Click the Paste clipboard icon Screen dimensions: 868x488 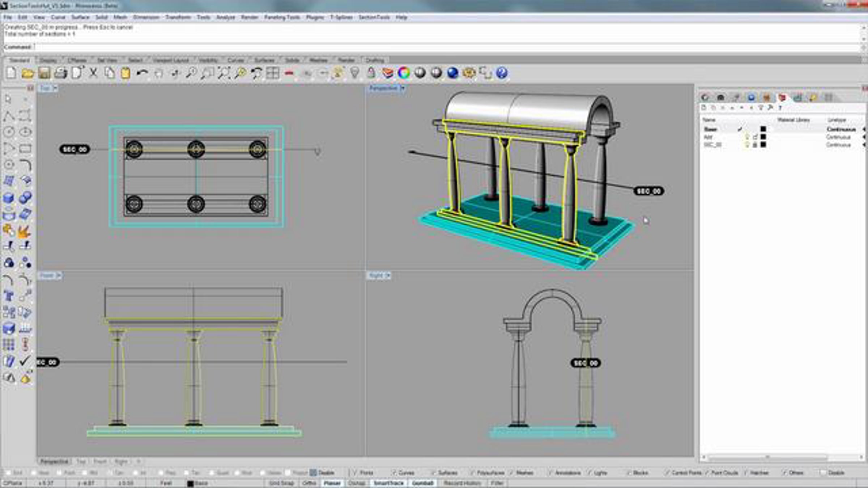(125, 73)
